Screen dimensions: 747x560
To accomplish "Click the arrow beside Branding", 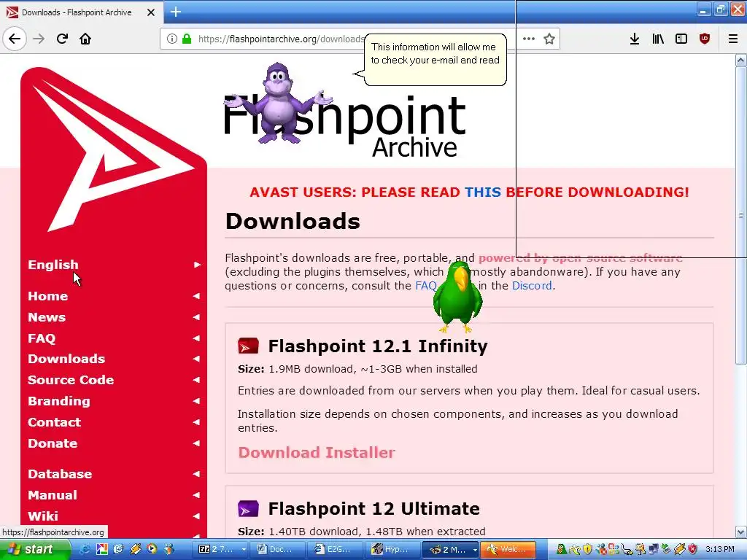I will pyautogui.click(x=196, y=401).
